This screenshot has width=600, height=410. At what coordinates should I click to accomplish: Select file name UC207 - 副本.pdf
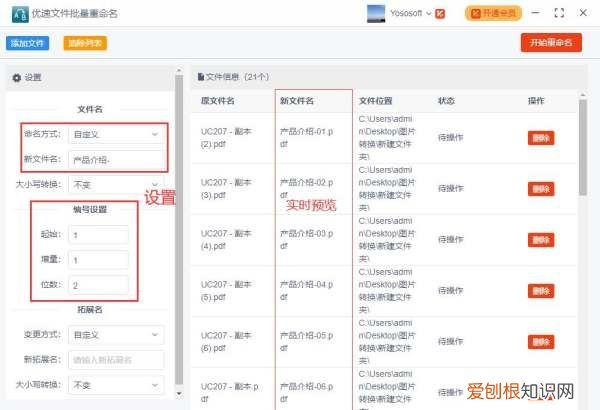pos(230,393)
